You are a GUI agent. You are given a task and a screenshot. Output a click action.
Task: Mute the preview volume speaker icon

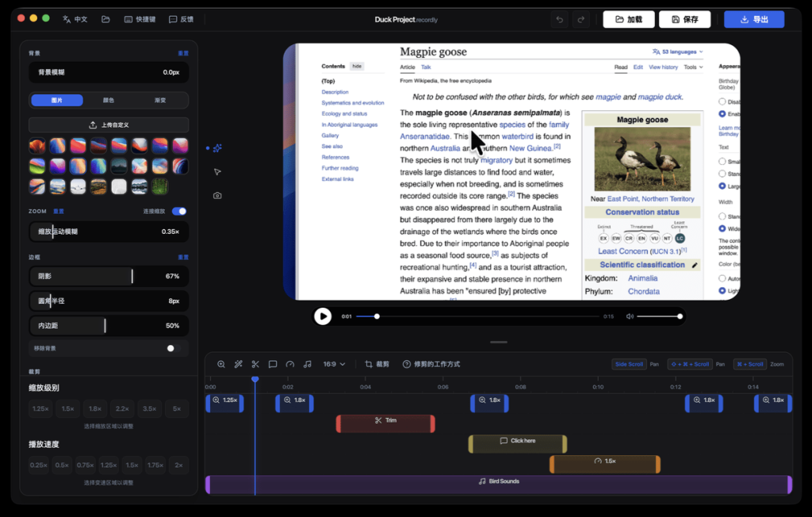click(x=630, y=316)
